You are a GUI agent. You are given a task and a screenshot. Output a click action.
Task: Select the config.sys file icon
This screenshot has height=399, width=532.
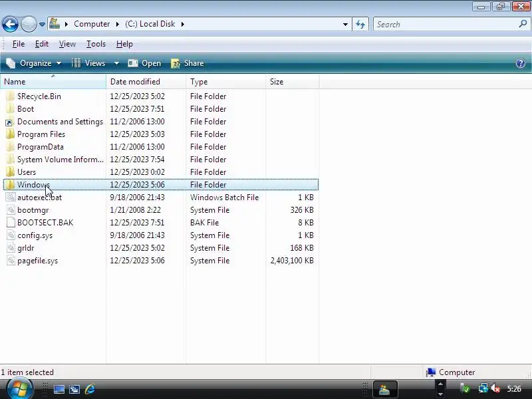point(11,235)
